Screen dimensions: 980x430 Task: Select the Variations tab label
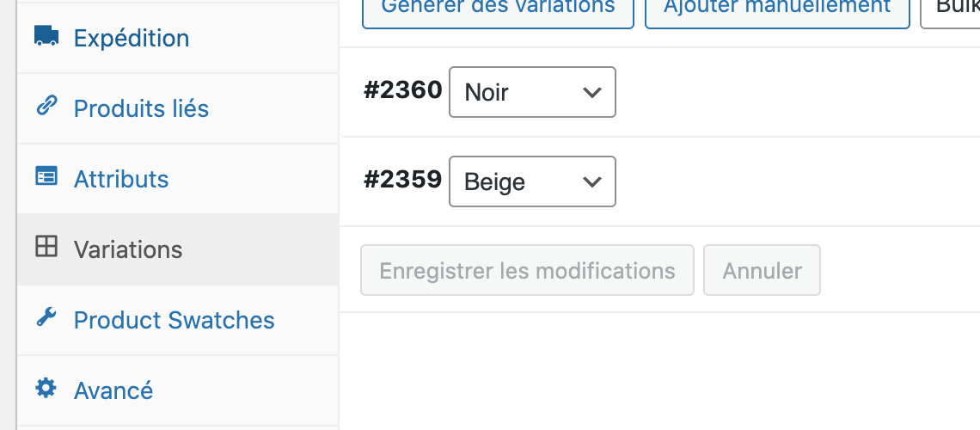(x=128, y=249)
